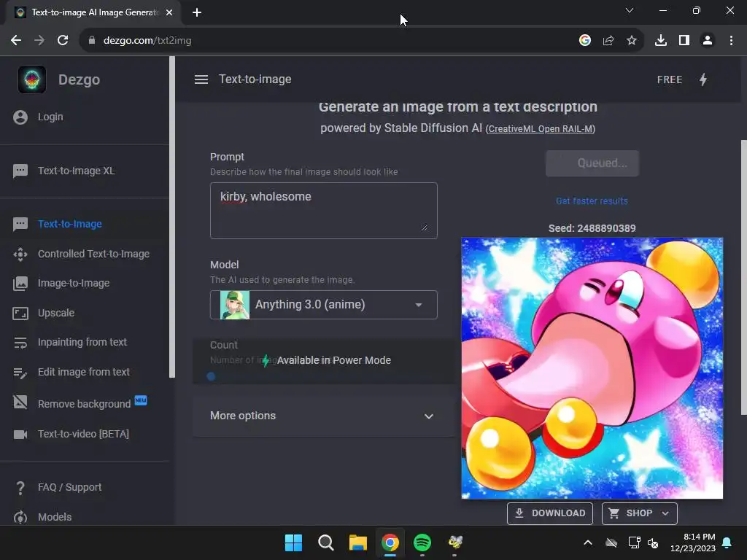Viewport: 747px width, 560px height.
Task: Open Text-to-Image XL in sidebar
Action: [x=76, y=171]
